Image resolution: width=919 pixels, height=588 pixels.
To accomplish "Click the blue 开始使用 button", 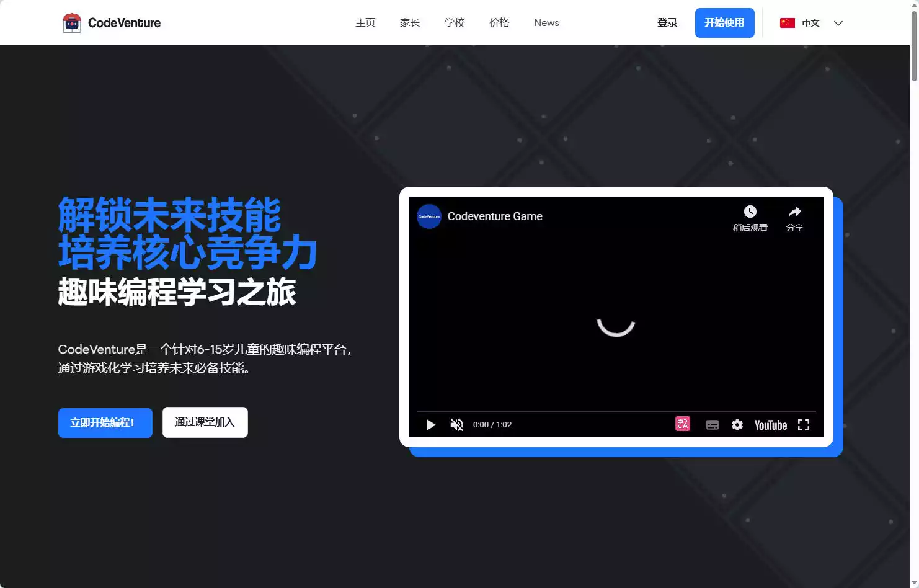I will [x=725, y=23].
